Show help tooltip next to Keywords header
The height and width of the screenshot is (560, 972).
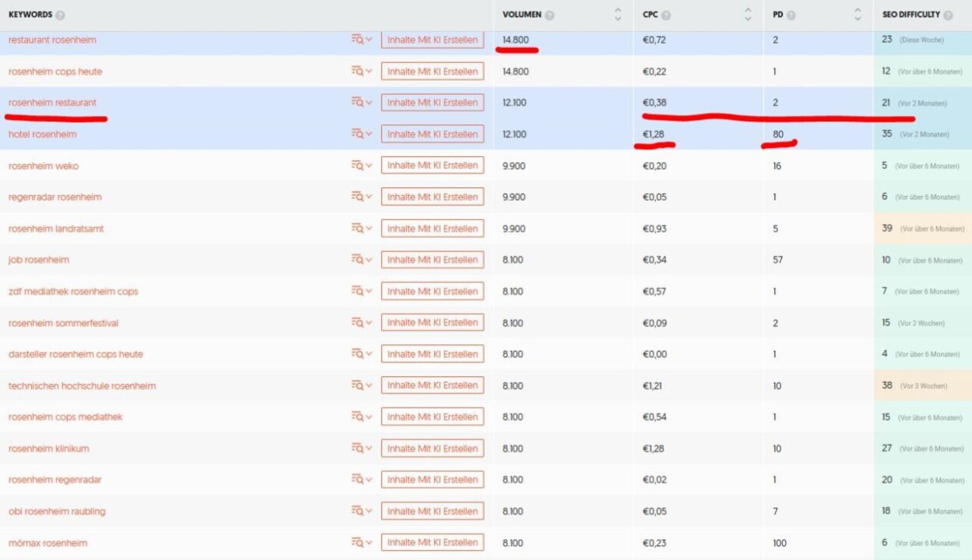click(61, 15)
